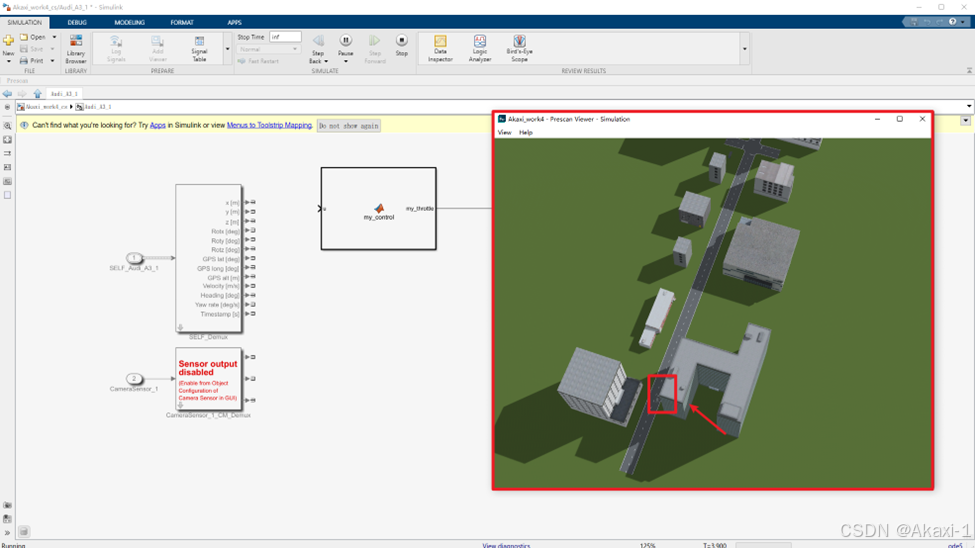Click Fit to View icon in left palette

(7, 140)
